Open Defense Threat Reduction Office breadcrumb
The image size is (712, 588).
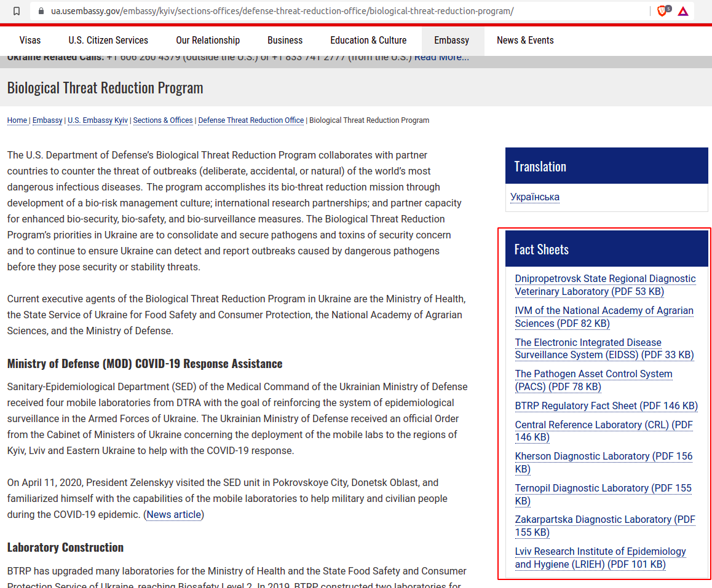251,120
